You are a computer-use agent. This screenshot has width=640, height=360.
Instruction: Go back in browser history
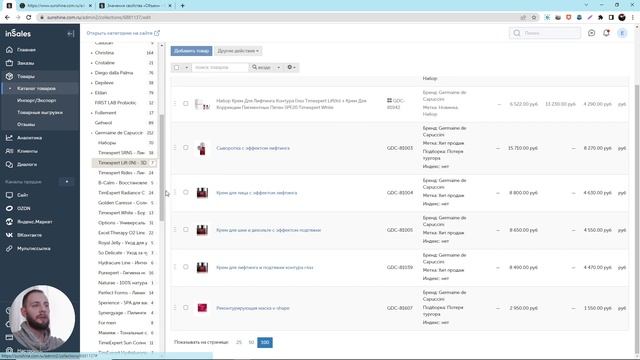[x=7, y=18]
